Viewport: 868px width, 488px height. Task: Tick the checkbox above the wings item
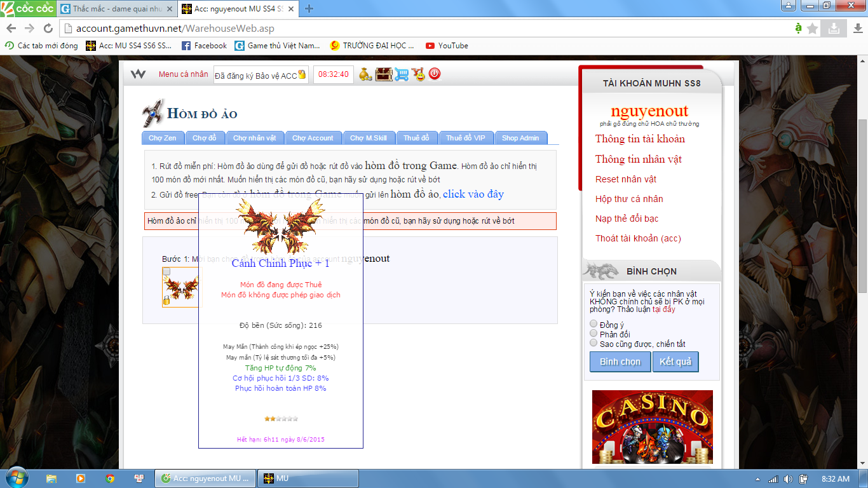click(x=166, y=271)
